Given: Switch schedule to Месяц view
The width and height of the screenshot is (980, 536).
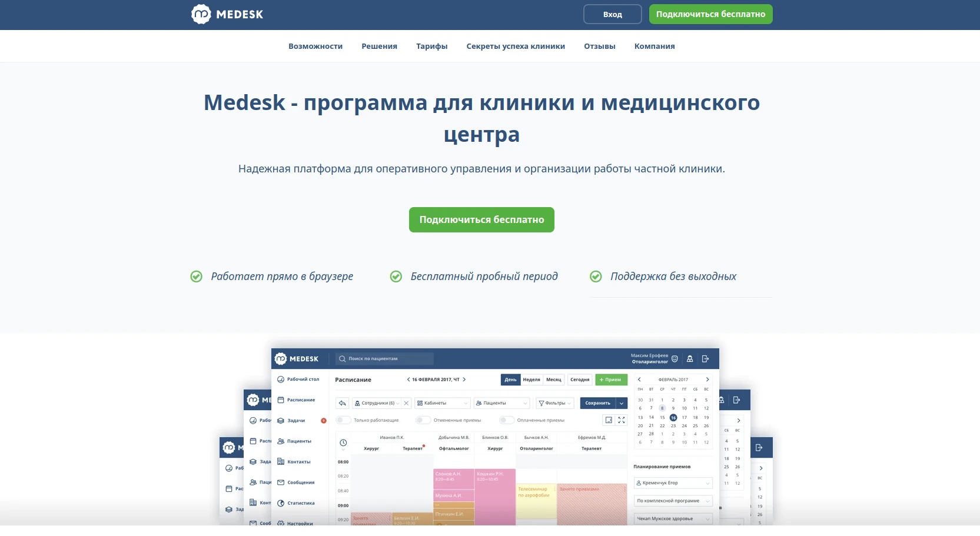Looking at the screenshot, I should click(554, 379).
